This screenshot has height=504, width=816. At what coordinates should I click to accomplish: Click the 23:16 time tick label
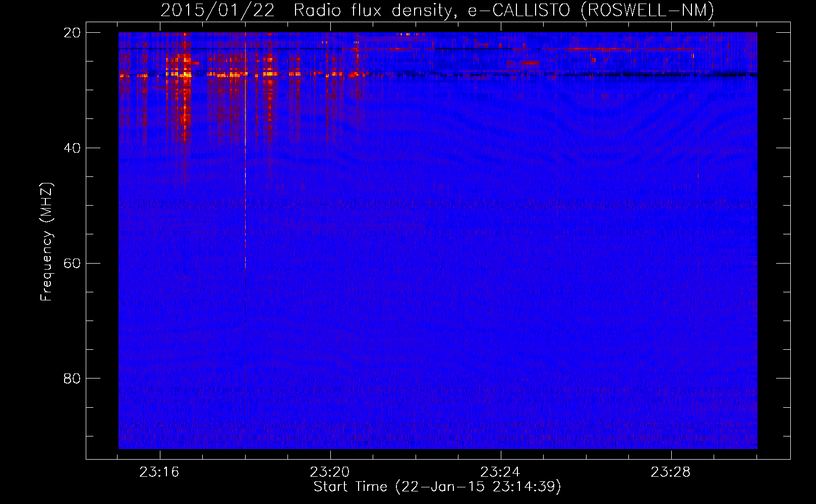pyautogui.click(x=159, y=472)
